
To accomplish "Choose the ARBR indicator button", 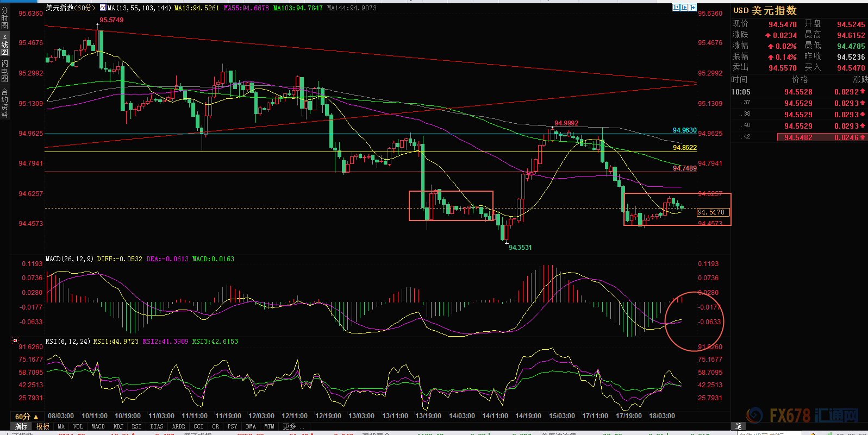I will [x=179, y=426].
